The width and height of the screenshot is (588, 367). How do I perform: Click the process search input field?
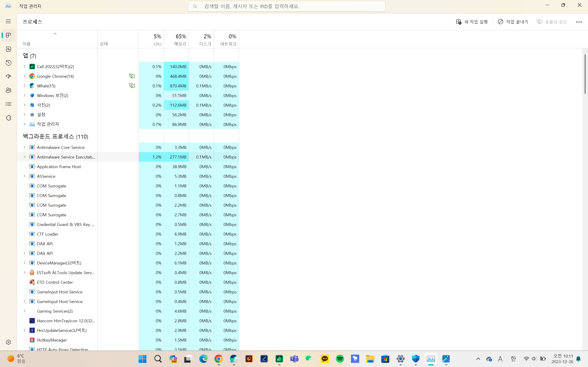point(287,6)
